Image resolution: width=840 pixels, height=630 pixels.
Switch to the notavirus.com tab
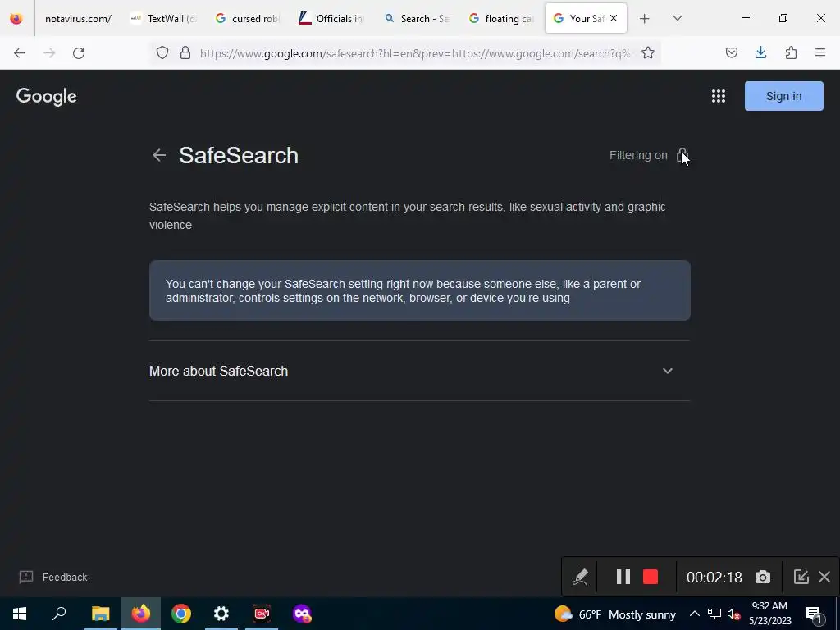pos(78,19)
